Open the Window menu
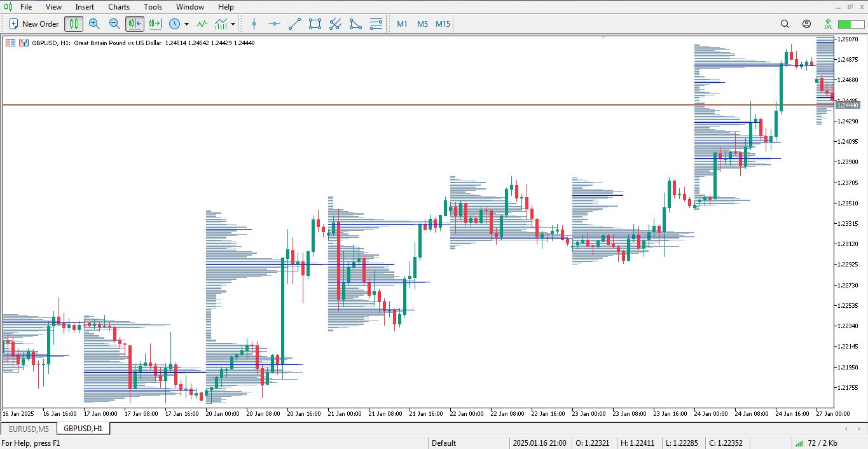 [190, 7]
